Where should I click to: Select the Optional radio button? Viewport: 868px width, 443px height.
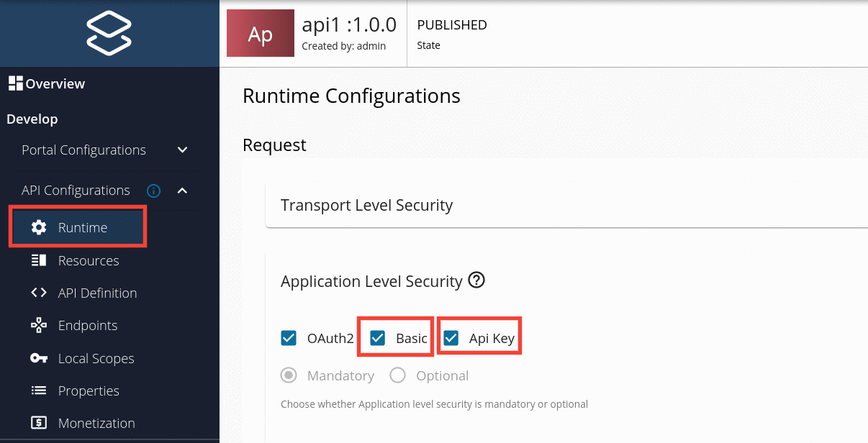pyautogui.click(x=397, y=375)
